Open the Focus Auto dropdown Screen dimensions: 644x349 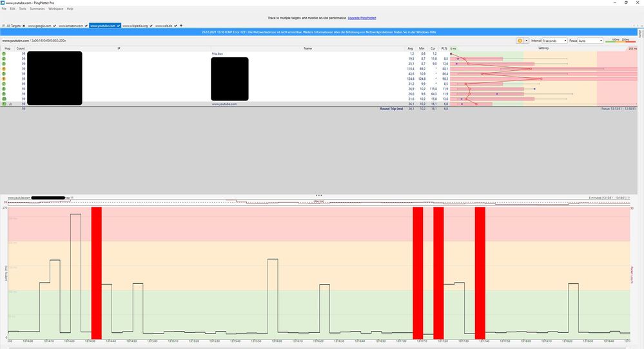point(590,41)
